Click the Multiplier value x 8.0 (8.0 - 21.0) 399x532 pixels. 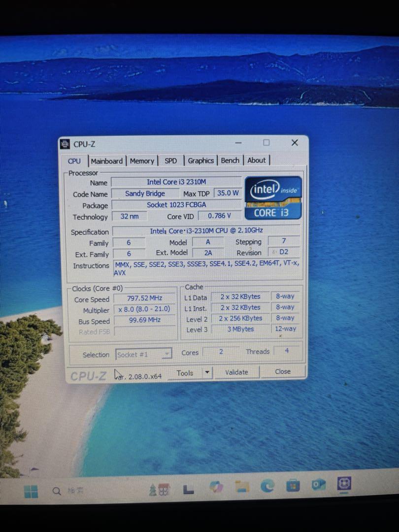coord(144,309)
